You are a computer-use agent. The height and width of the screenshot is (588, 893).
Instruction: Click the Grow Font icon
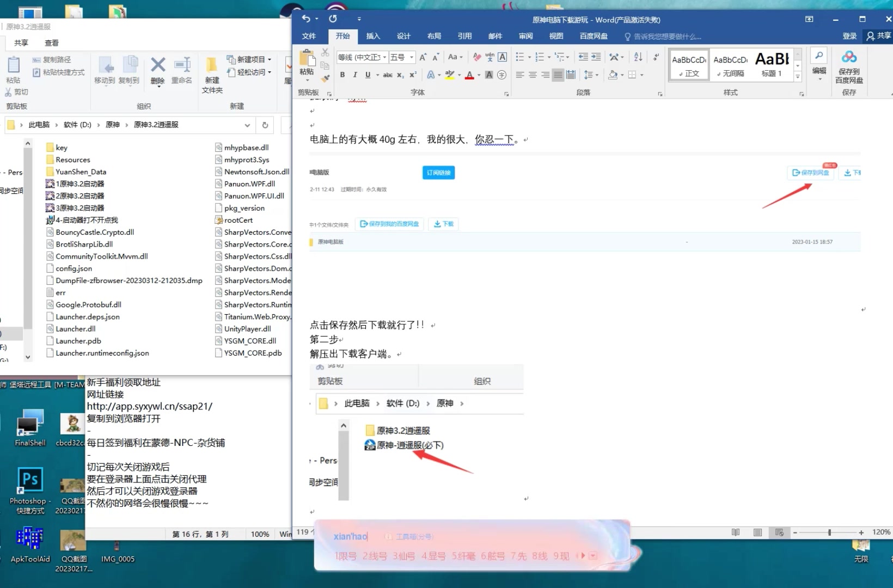tap(423, 57)
